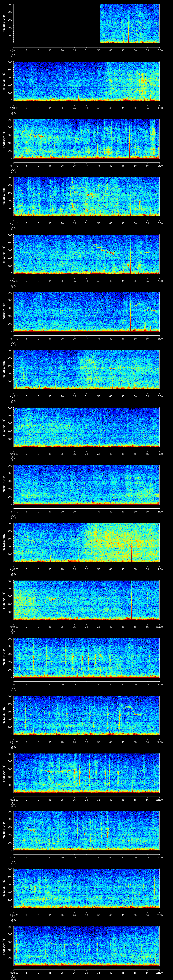This screenshot has height=980, width=173.
Task: Click the "4:18:00" time axis label
Action: (x=14, y=569)
